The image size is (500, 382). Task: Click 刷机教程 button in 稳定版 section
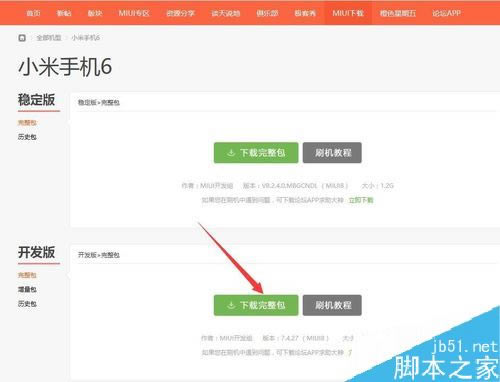pyautogui.click(x=332, y=153)
